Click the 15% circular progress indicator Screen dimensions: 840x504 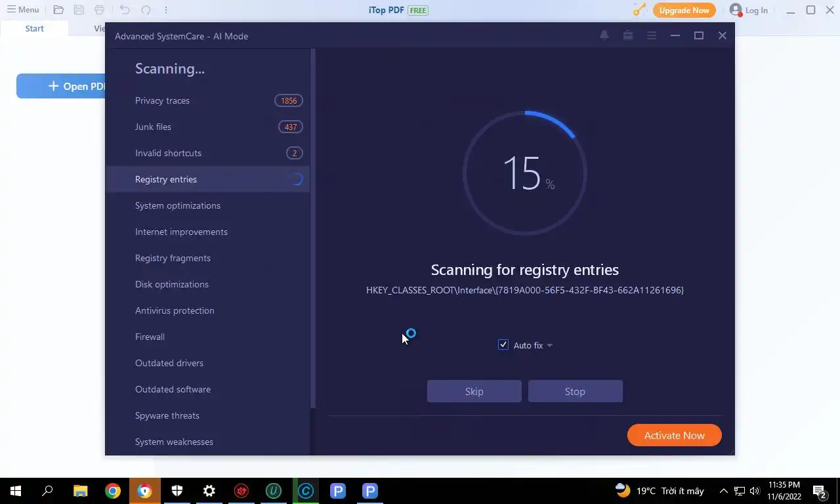525,173
